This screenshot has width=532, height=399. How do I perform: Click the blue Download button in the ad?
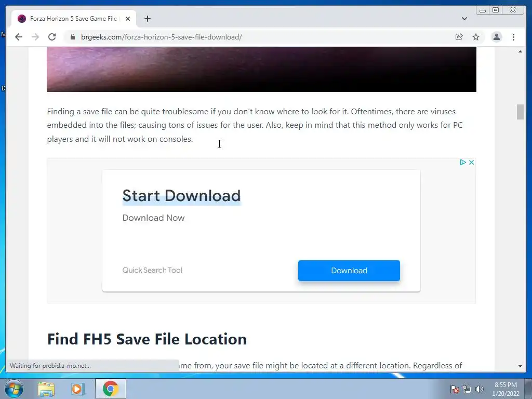coord(349,270)
